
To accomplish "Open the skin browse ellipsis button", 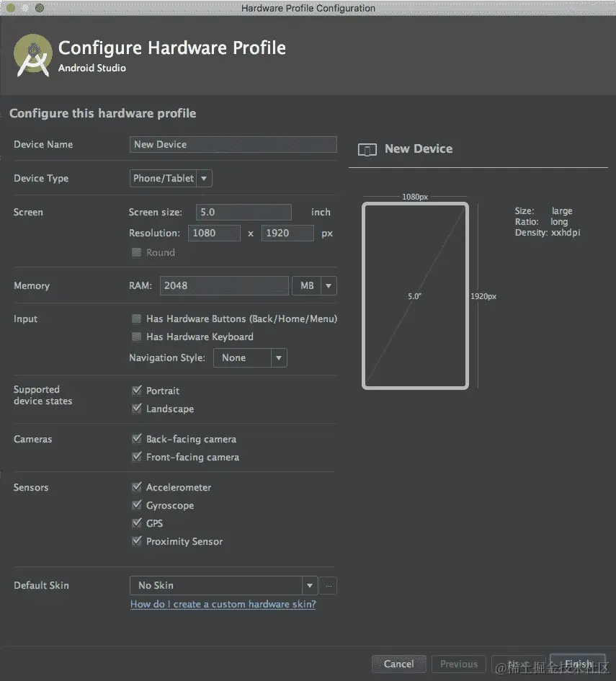I will coord(329,585).
